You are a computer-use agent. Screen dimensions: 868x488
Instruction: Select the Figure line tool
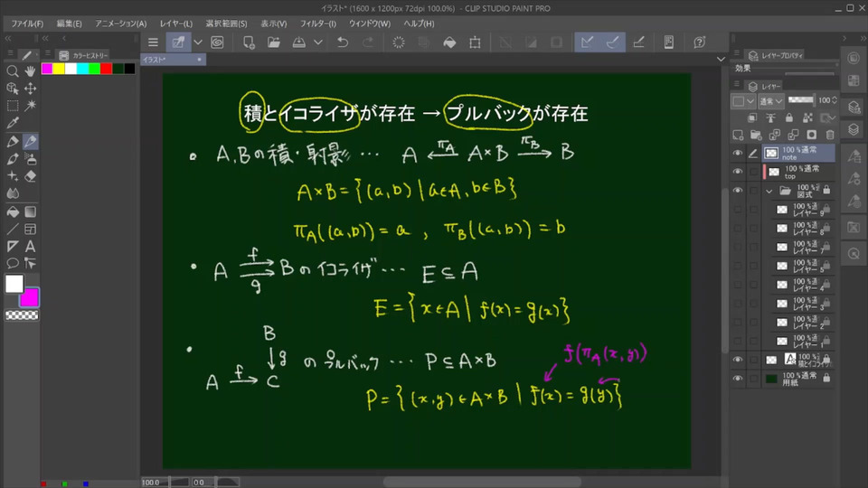[x=12, y=229]
